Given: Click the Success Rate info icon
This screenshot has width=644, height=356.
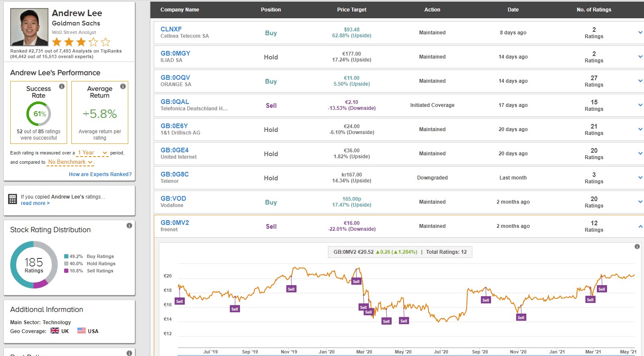Looking at the screenshot, I should [62, 86].
